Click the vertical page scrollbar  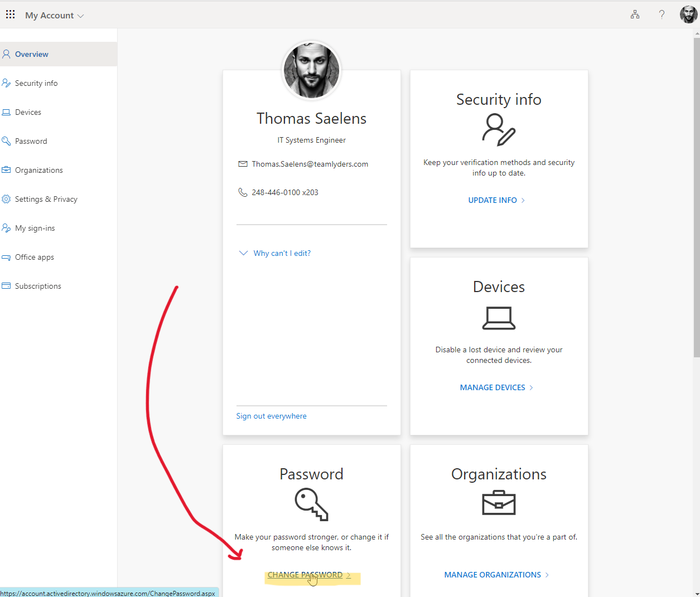pyautogui.click(x=696, y=195)
